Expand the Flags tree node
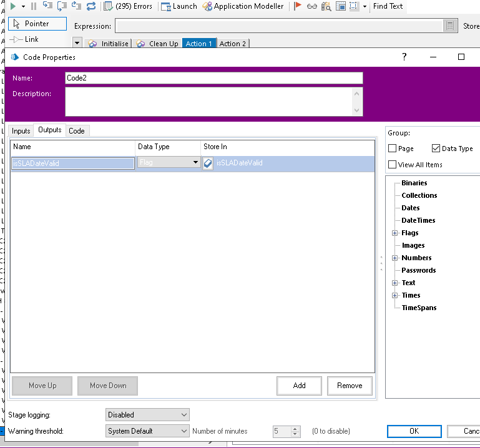480x448 pixels. tap(394, 233)
